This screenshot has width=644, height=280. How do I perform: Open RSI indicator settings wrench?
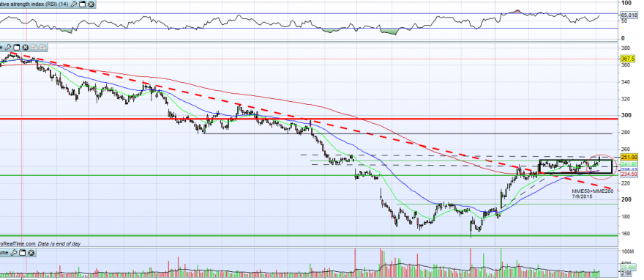73,4
